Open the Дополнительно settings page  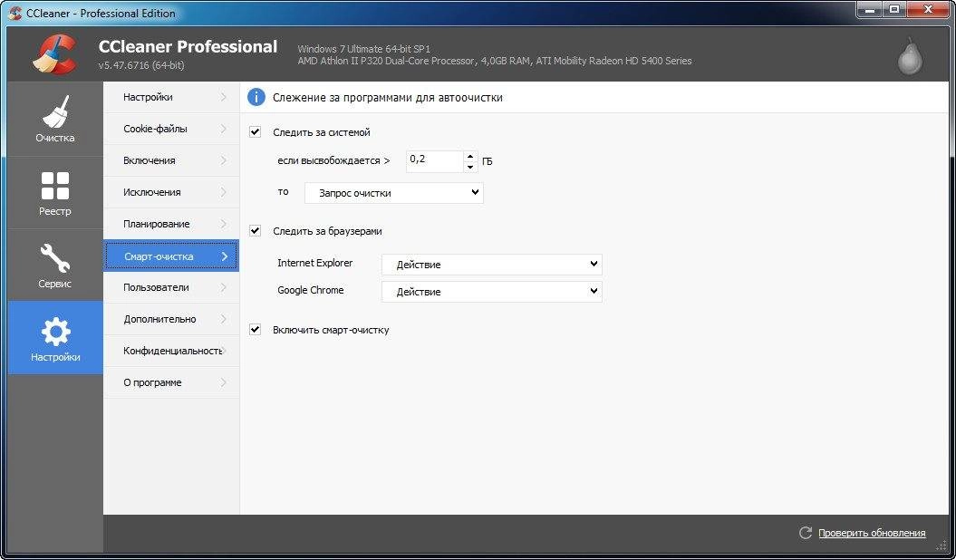point(171,319)
